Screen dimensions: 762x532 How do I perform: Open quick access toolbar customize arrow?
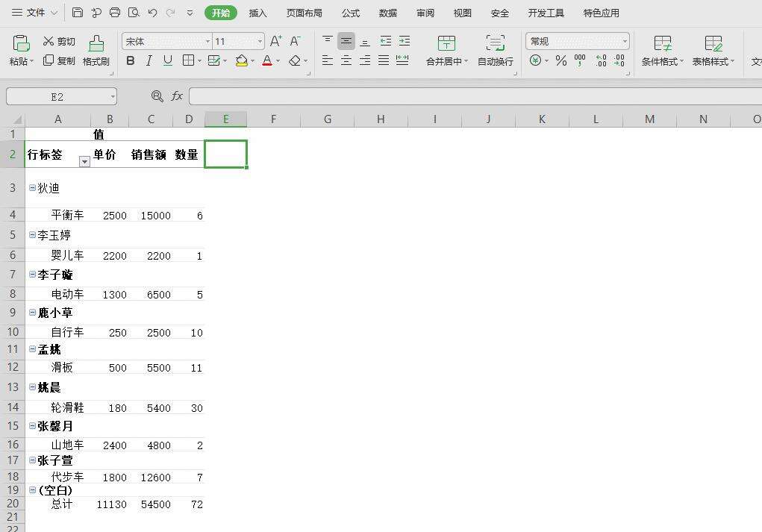[x=190, y=13]
